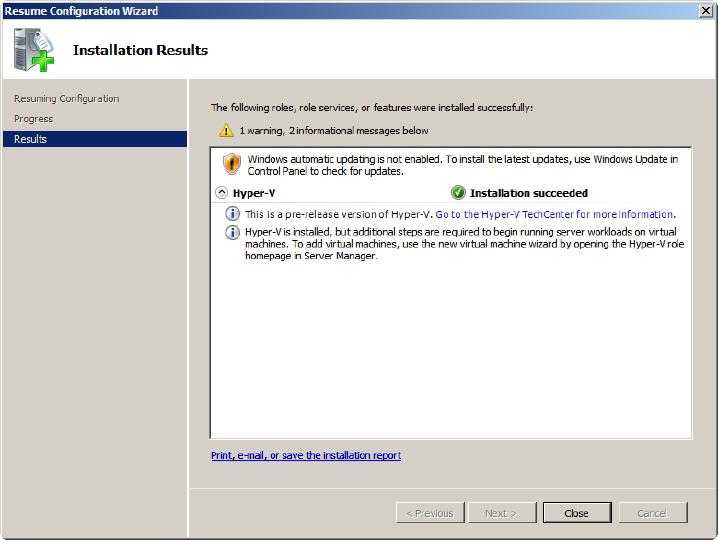The width and height of the screenshot is (718, 540).
Task: Click the orange security shield icon
Action: click(232, 164)
